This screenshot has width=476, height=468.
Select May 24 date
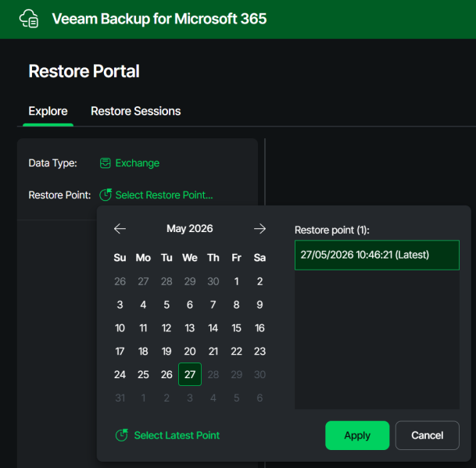pos(120,374)
